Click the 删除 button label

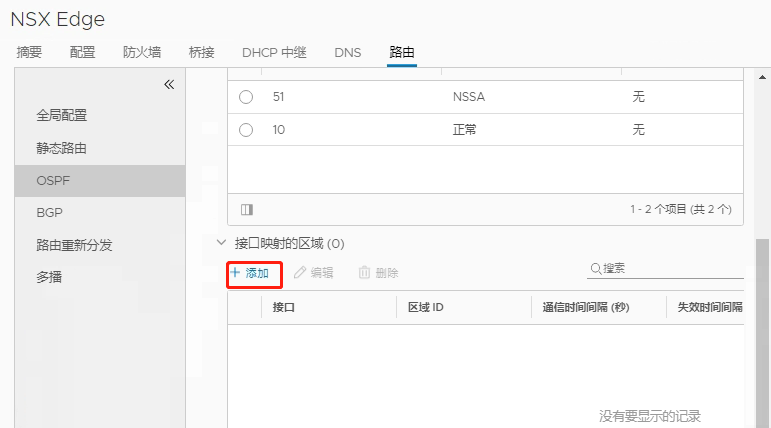pyautogui.click(x=387, y=273)
